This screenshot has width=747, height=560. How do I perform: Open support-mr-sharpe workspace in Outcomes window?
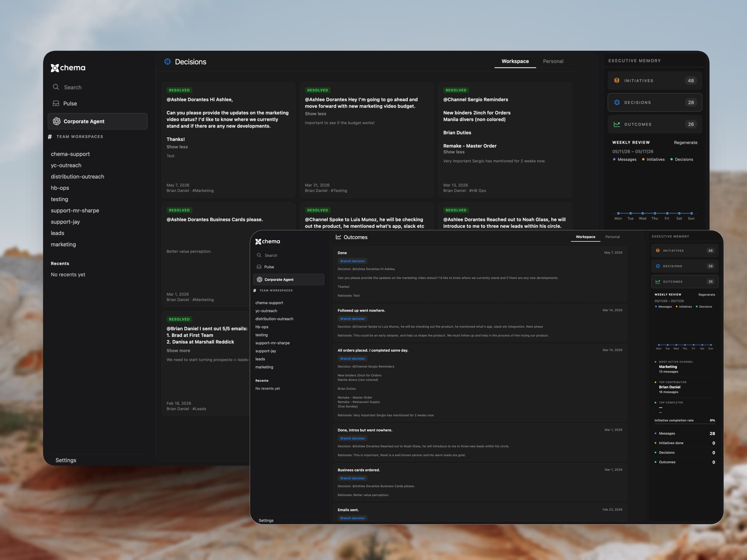273,343
